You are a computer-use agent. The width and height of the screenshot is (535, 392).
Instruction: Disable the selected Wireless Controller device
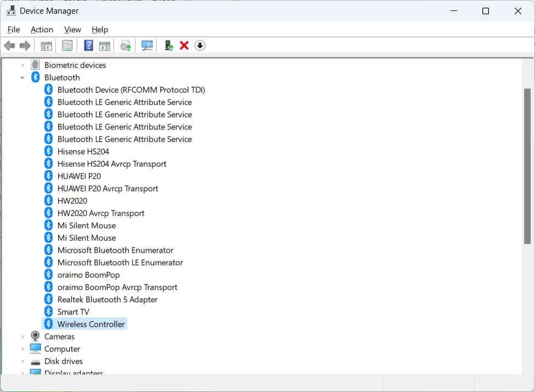[200, 45]
